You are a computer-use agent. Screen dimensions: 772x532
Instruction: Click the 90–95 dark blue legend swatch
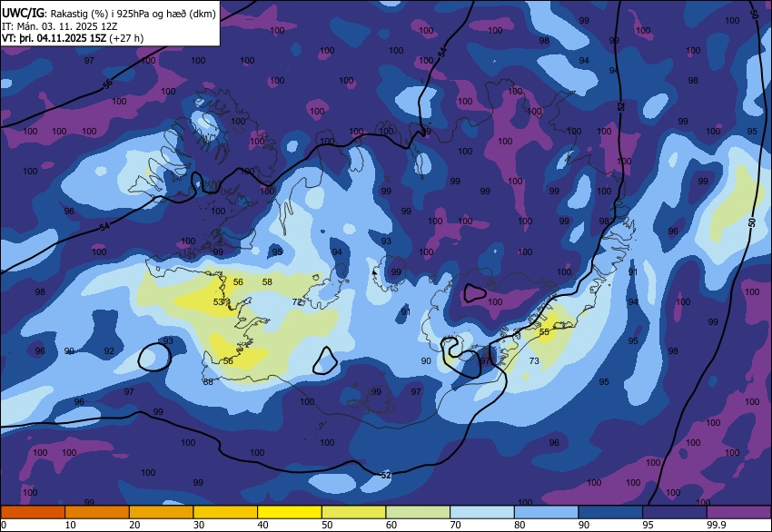[610, 512]
